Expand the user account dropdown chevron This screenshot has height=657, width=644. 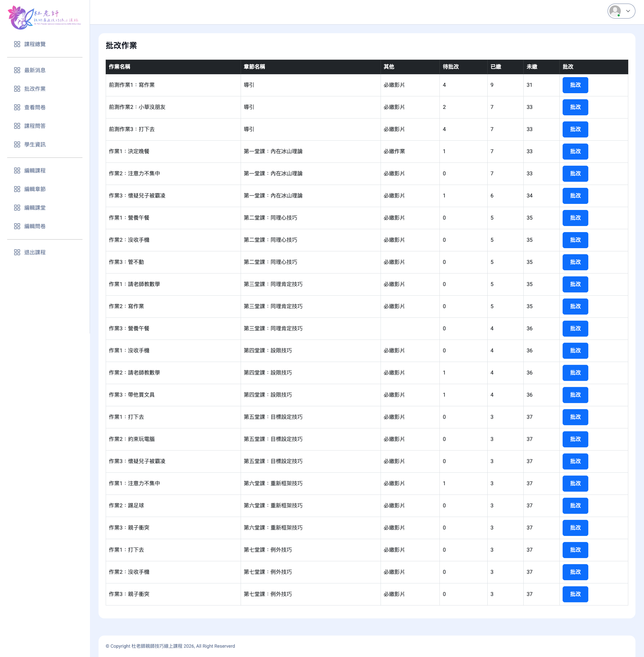coord(628,11)
